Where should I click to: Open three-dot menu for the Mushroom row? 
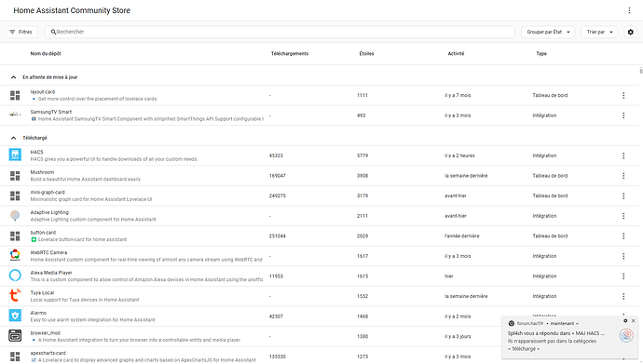point(623,176)
